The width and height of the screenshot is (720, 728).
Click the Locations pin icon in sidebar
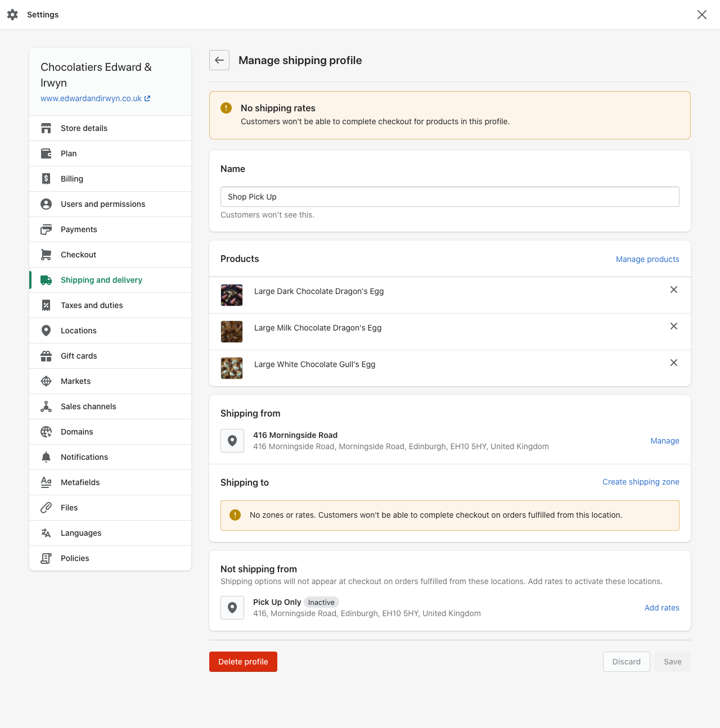coord(46,331)
